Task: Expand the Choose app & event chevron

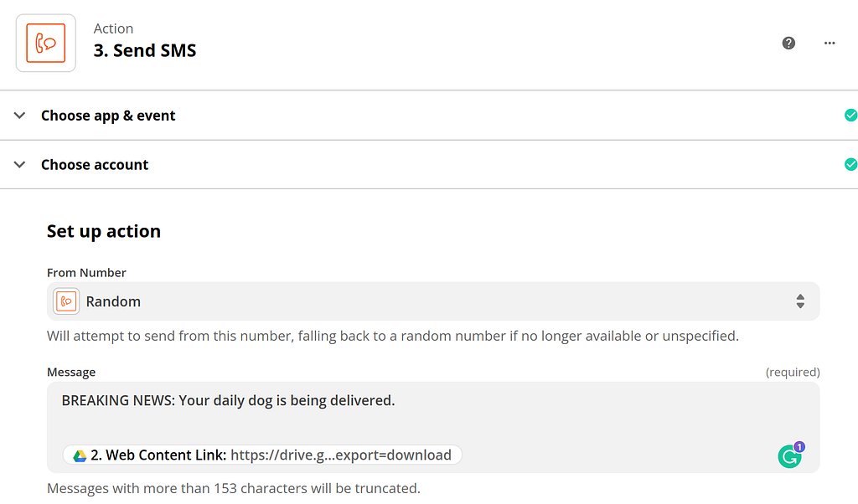Action: point(20,116)
